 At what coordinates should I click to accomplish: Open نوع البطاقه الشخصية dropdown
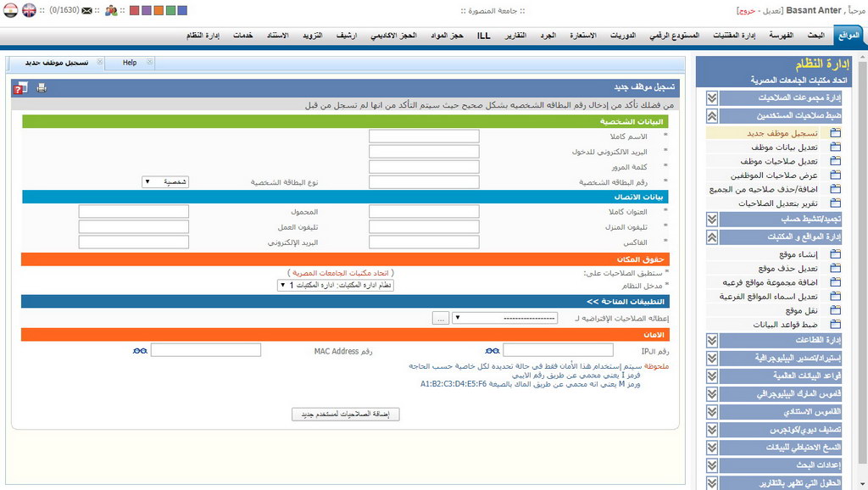(165, 181)
